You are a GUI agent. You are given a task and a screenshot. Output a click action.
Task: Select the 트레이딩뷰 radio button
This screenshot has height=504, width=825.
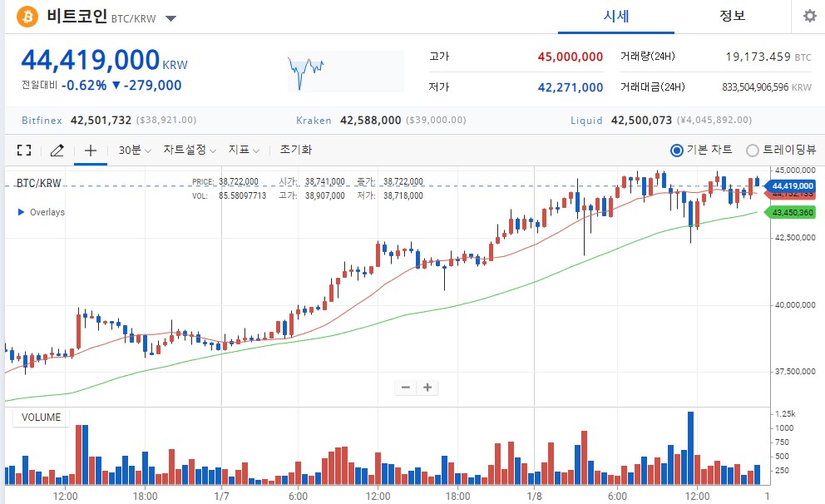coord(753,151)
